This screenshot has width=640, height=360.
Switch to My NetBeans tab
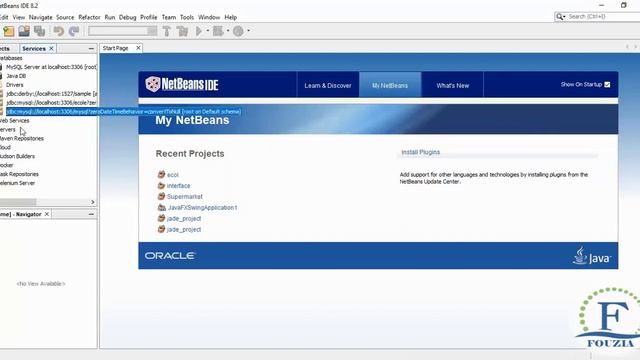pos(390,85)
